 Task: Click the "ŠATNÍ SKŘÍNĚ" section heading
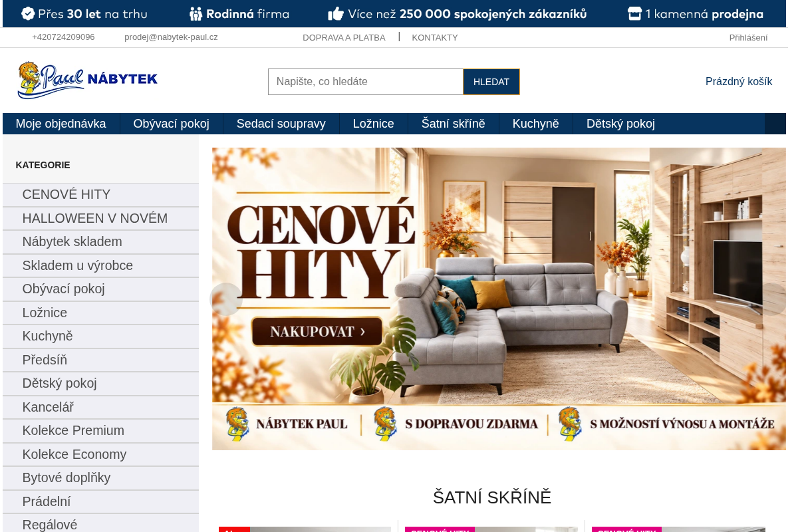click(x=492, y=497)
